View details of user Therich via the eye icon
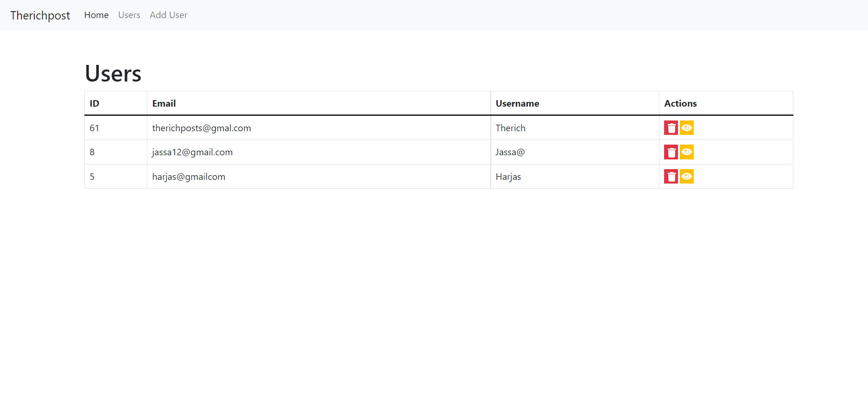Viewport: 868px width, 412px height. click(686, 128)
